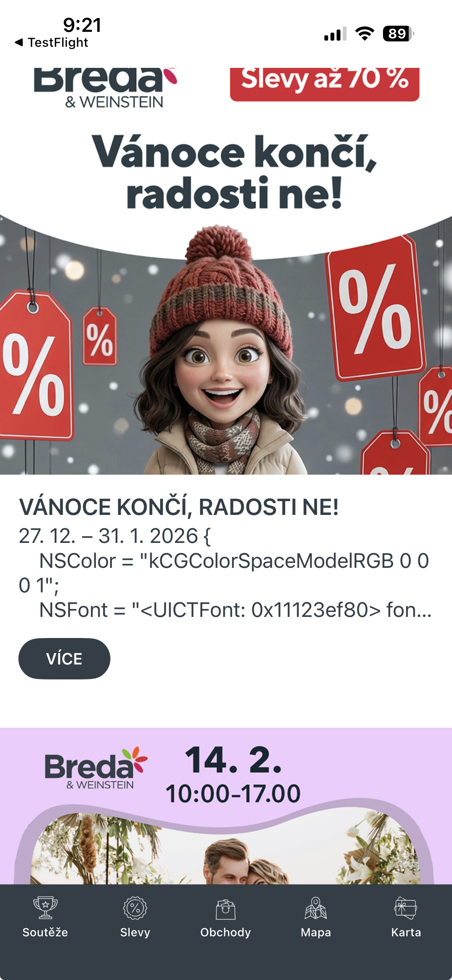Switch to the Obchody tab label
The height and width of the screenshot is (980, 452).
click(225, 932)
